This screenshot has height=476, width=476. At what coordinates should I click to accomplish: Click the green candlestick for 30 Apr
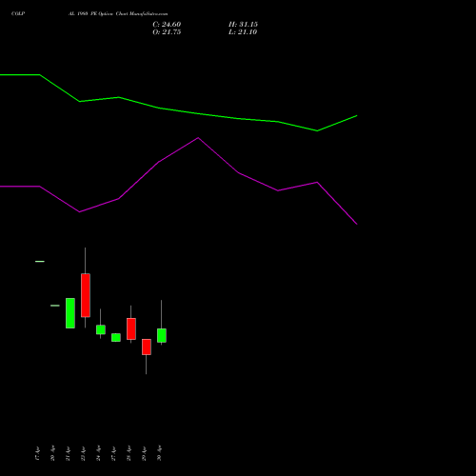(x=162, y=335)
